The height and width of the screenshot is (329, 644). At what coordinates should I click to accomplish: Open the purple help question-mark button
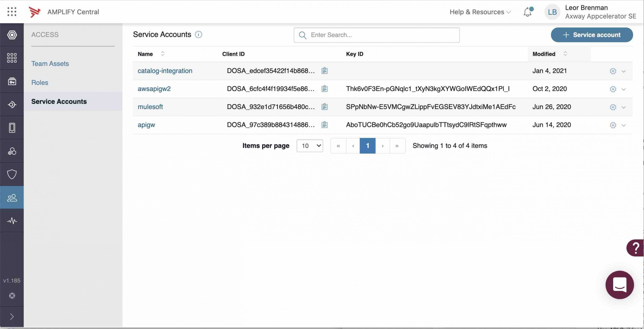tap(635, 248)
